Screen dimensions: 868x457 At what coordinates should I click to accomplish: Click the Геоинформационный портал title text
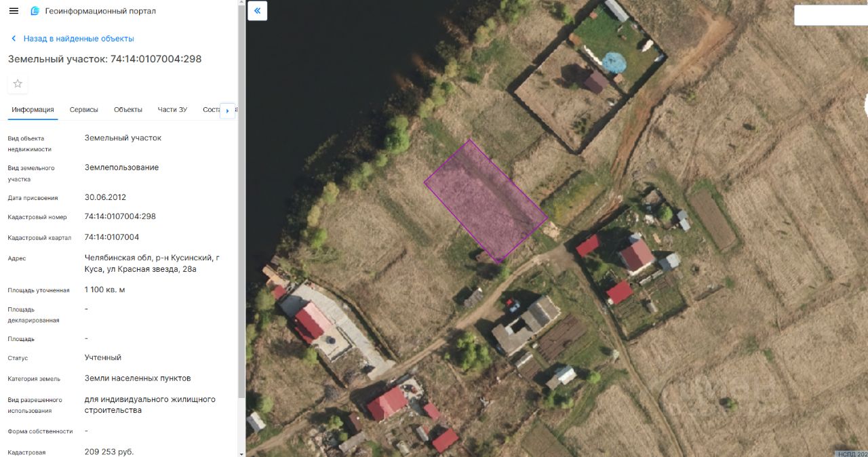(100, 11)
